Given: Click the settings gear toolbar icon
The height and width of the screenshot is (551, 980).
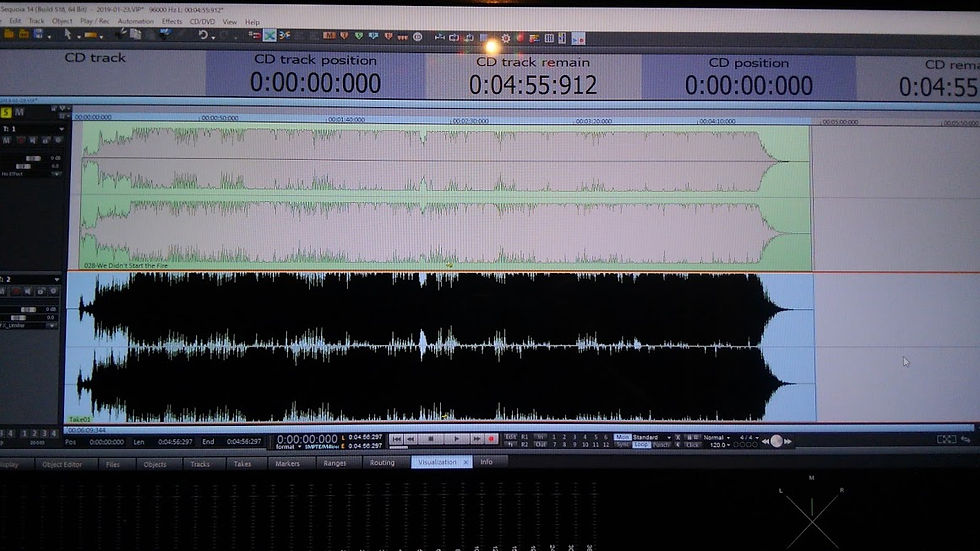Looking at the screenshot, I should 506,38.
